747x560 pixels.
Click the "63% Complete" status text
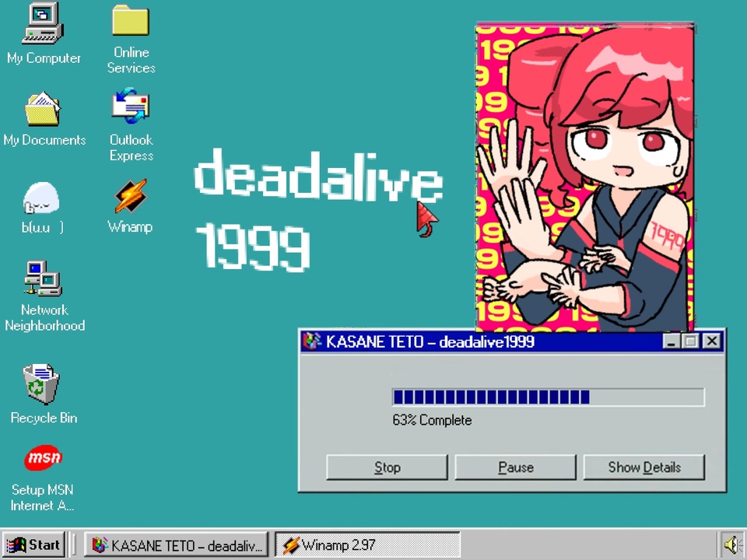tap(432, 420)
